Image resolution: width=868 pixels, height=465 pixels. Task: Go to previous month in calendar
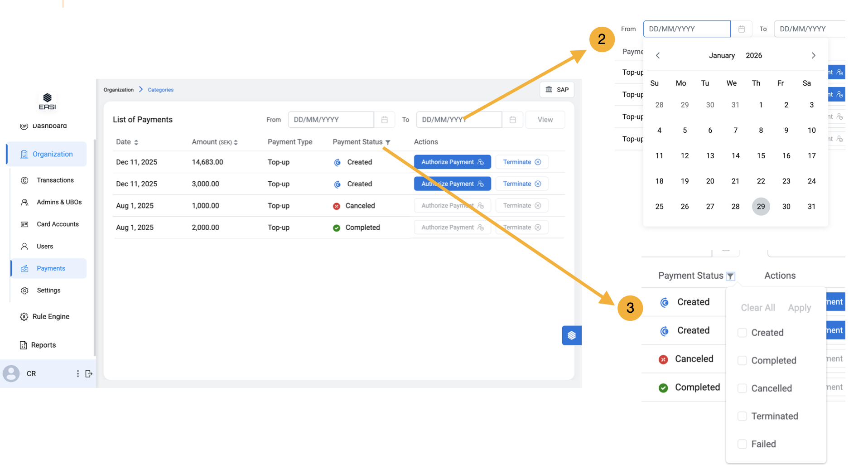658,55
